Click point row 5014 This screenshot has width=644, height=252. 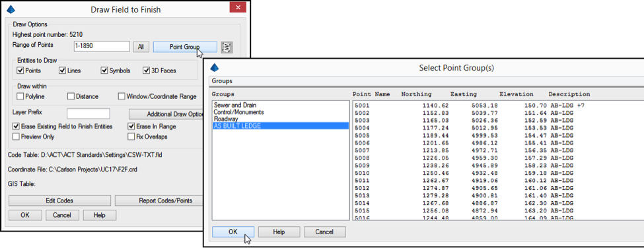(x=498, y=203)
